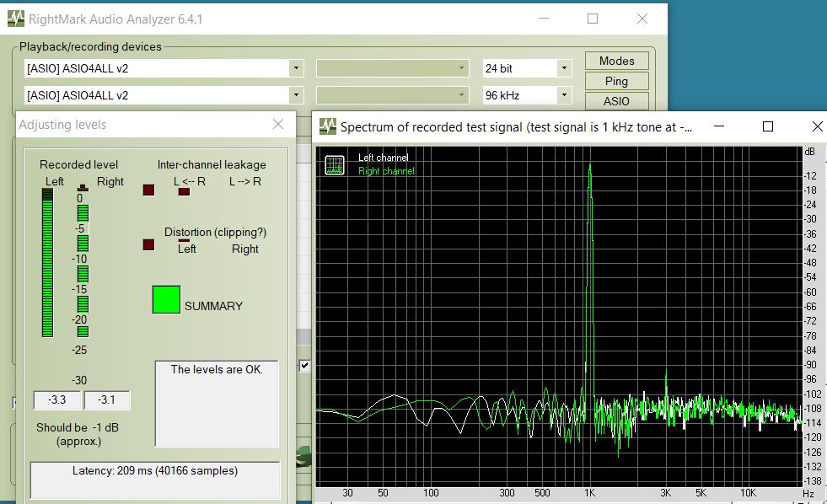Click the Left distortion clipping indicator
The image size is (827, 504).
coord(148,244)
